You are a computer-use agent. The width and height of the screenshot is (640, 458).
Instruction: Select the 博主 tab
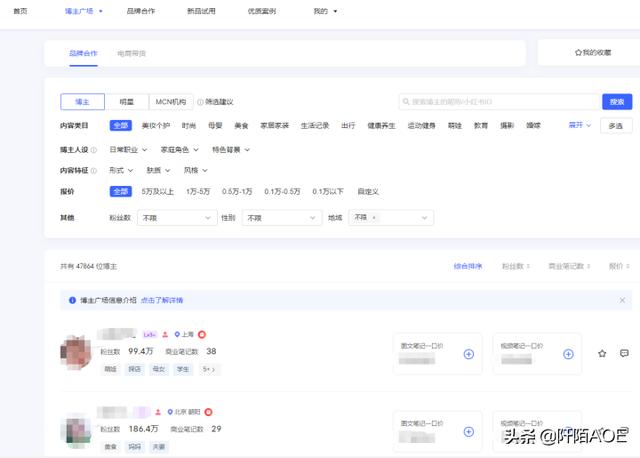tap(82, 102)
